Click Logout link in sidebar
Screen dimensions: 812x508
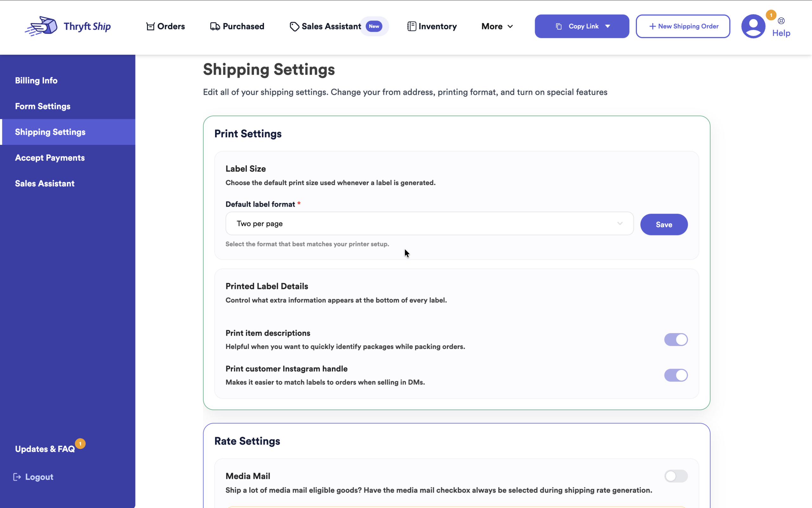click(x=33, y=477)
